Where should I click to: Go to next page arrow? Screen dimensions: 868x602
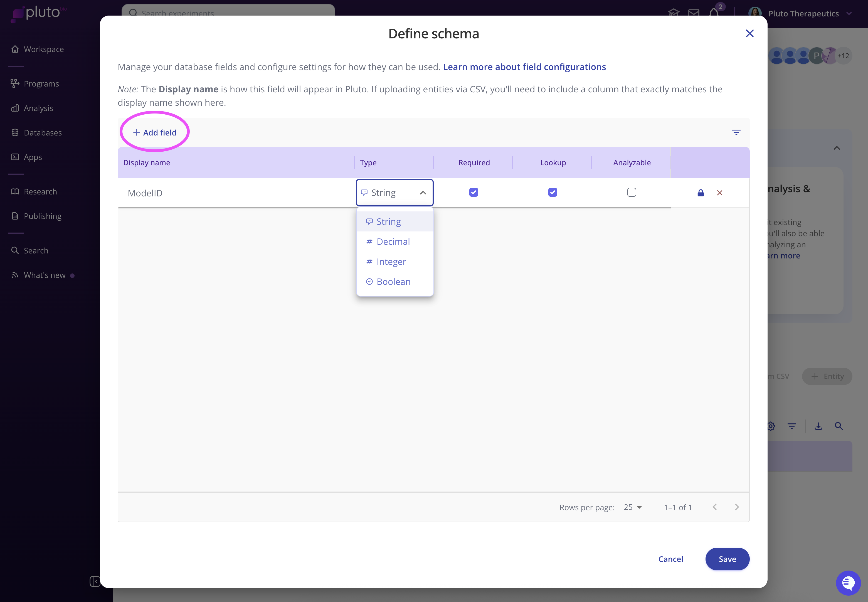pos(736,507)
